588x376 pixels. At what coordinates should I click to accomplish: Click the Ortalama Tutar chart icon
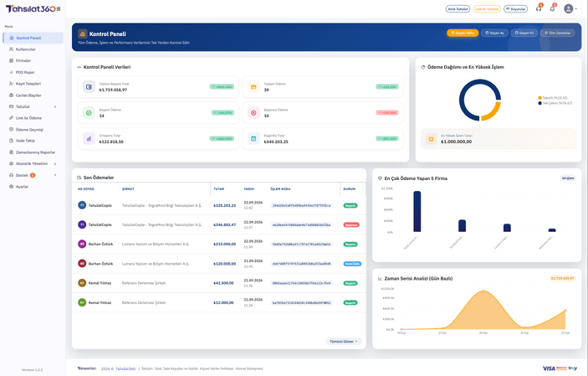(x=89, y=139)
